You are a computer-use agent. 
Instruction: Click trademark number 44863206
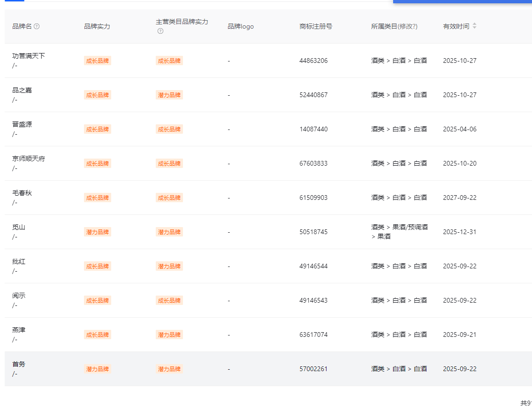(313, 61)
